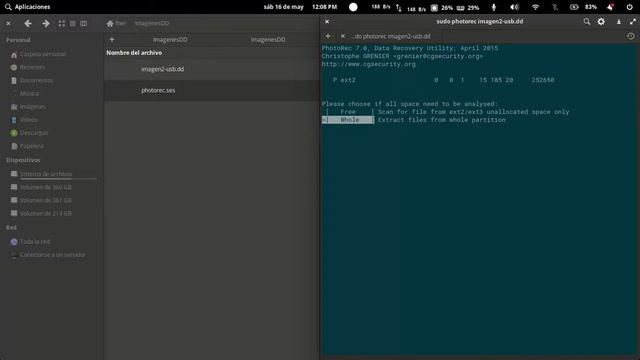This screenshot has width=640, height=360.
Task: Collapse the Personal sidebar section header
Action: pos(18,40)
